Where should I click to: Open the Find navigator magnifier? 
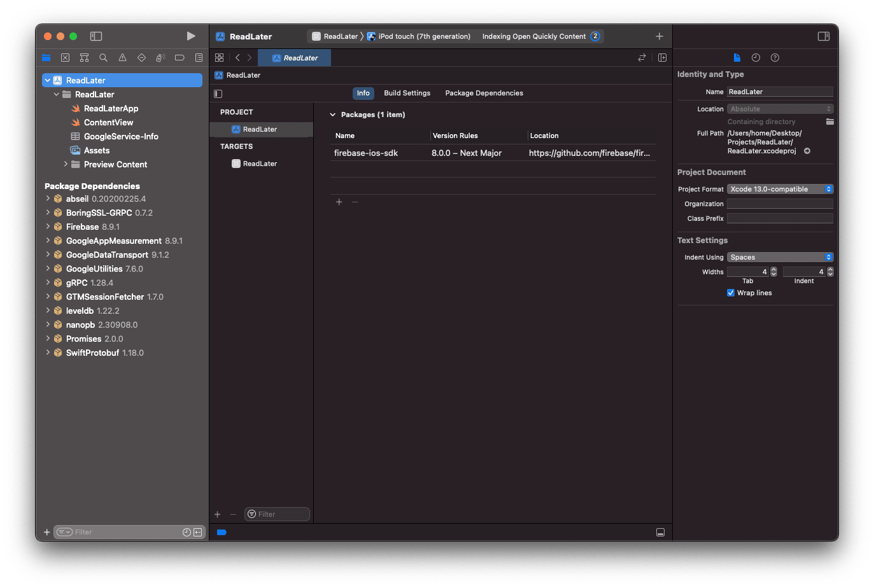click(x=103, y=58)
